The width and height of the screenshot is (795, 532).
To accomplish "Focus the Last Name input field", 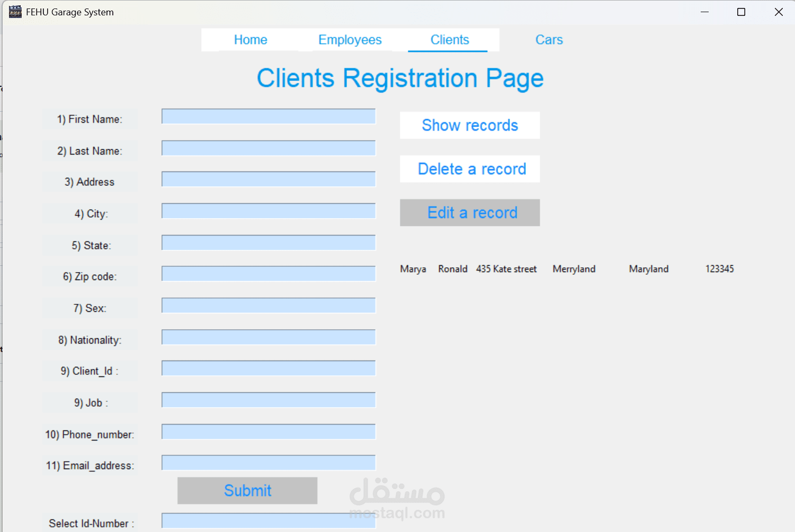I will 269,148.
